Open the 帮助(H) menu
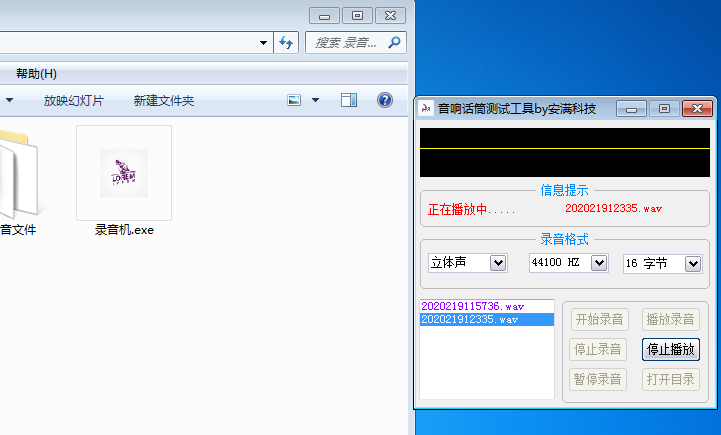Screen dimensions: 721x435 (36, 74)
